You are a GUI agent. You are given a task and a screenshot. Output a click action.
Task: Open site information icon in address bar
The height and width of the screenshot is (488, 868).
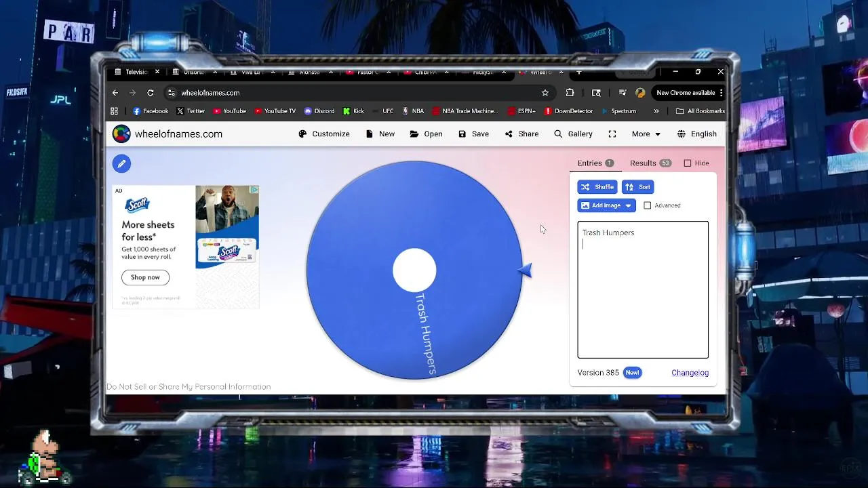[172, 93]
